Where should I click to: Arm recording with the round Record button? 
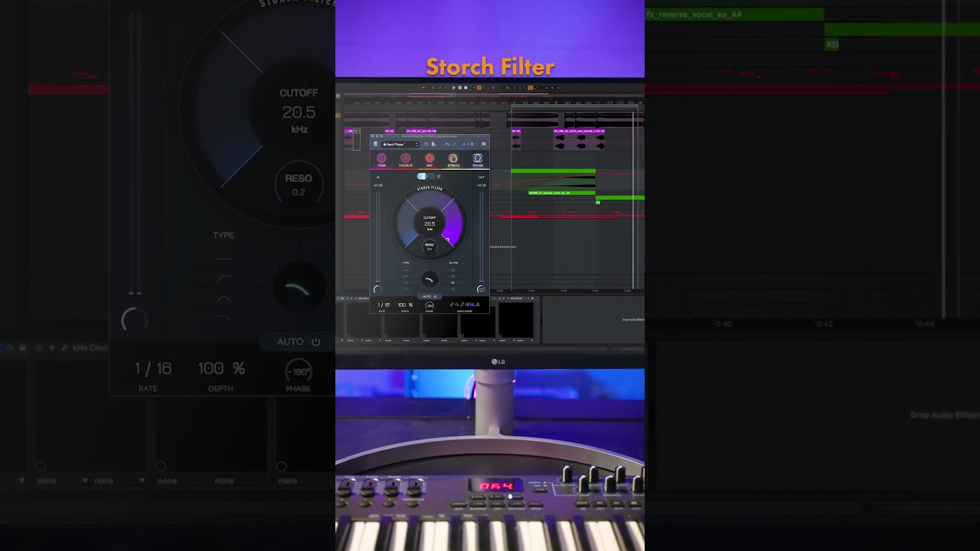coord(465,88)
